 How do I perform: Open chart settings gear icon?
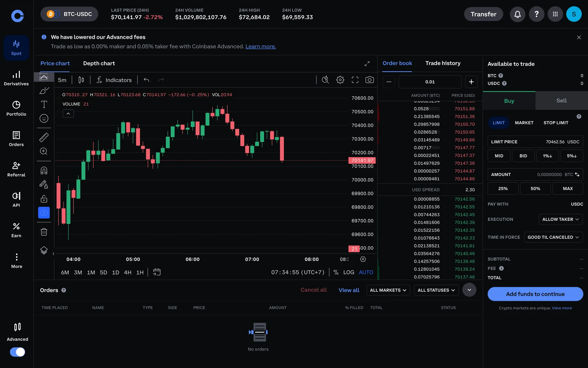click(x=340, y=80)
